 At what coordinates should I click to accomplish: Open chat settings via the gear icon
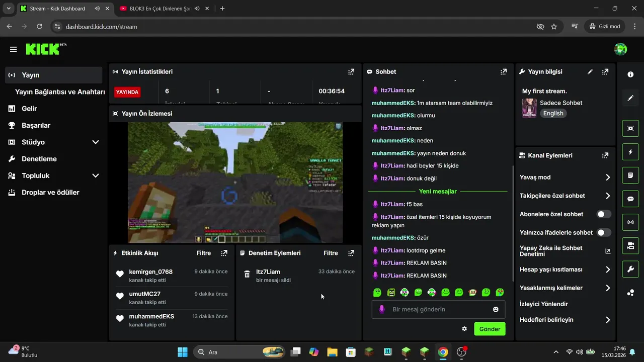tap(464, 329)
